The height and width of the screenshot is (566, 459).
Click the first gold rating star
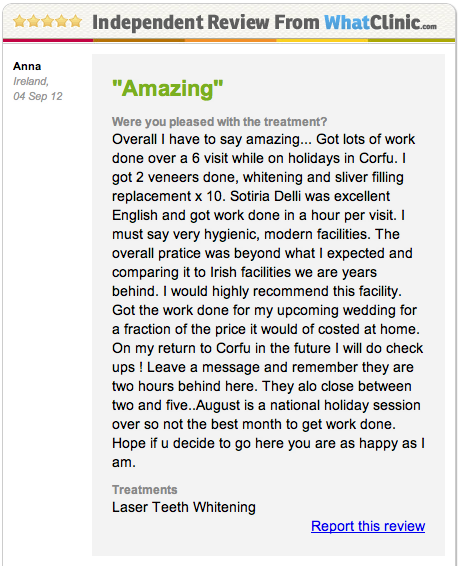point(19,21)
